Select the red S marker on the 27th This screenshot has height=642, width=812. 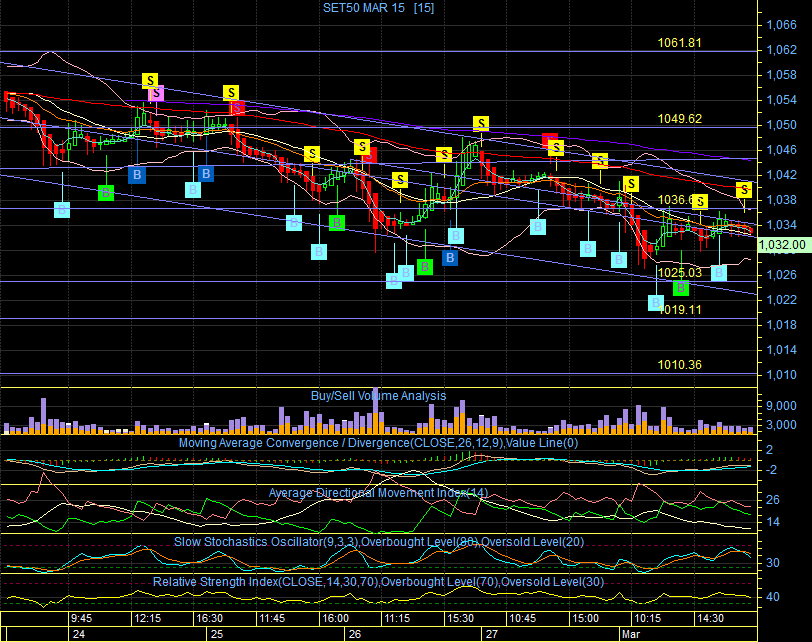coord(549,140)
